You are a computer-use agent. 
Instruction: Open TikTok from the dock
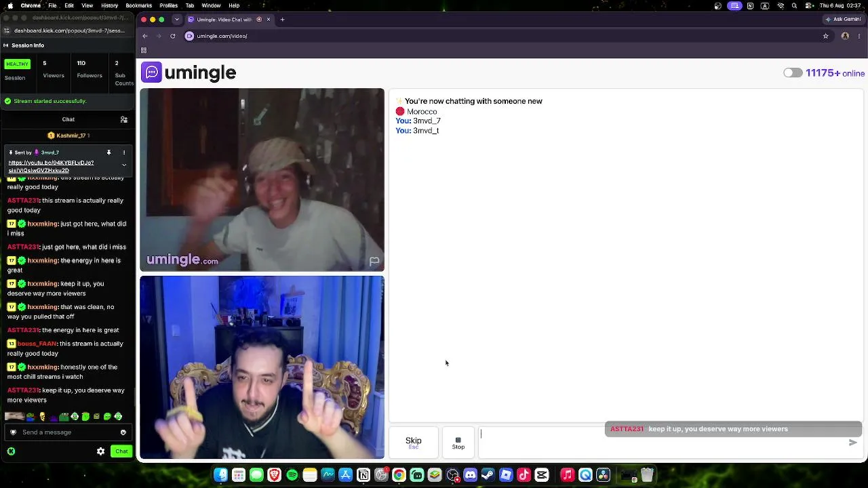(524, 475)
